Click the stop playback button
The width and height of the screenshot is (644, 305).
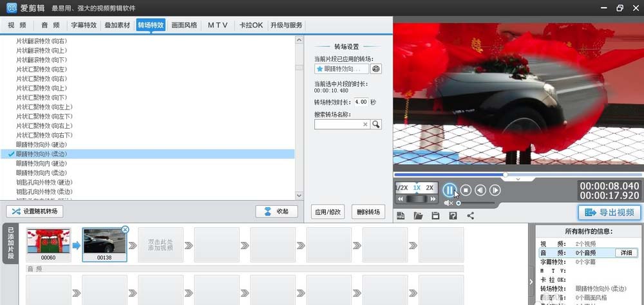click(466, 190)
